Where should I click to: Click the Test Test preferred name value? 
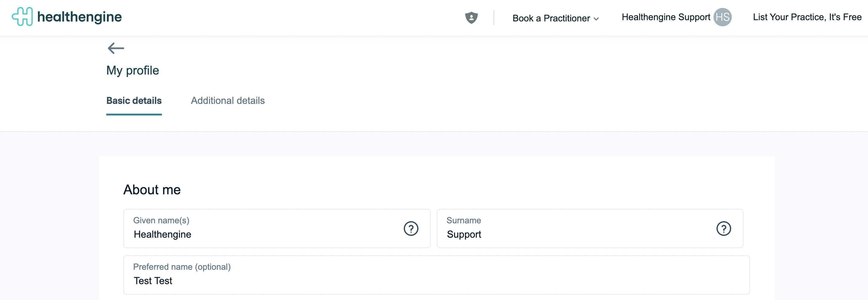pos(153,281)
